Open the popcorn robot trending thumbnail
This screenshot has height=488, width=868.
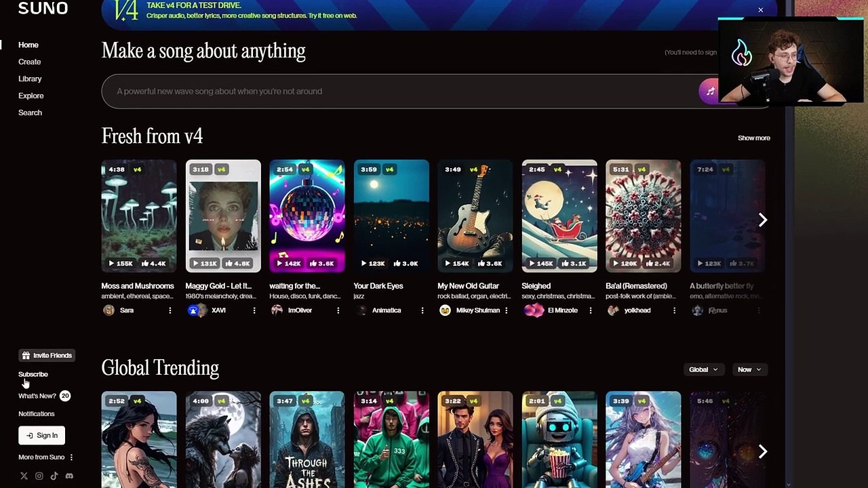click(559, 440)
